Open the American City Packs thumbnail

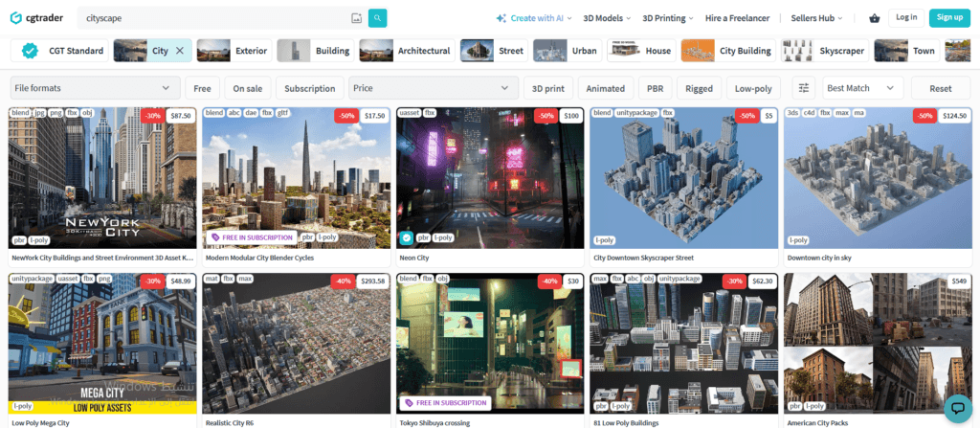[879, 344]
